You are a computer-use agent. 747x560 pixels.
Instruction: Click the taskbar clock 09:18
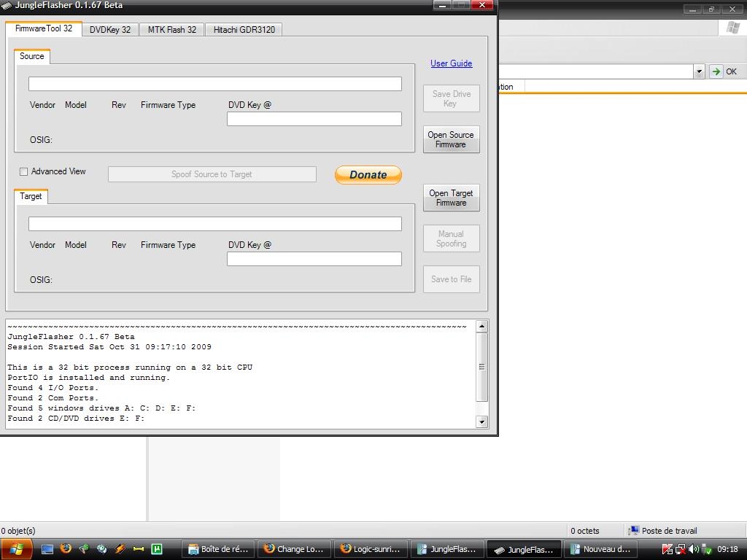pyautogui.click(x=727, y=550)
